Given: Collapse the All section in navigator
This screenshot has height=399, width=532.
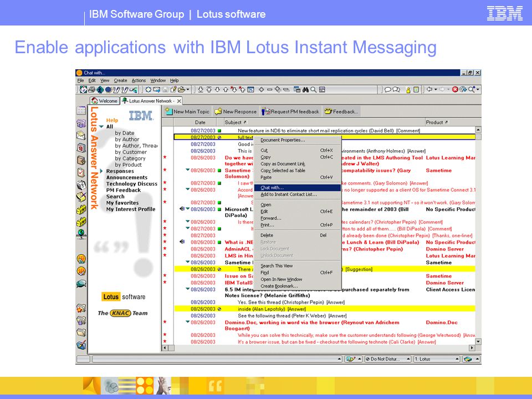Looking at the screenshot, I should [101, 127].
